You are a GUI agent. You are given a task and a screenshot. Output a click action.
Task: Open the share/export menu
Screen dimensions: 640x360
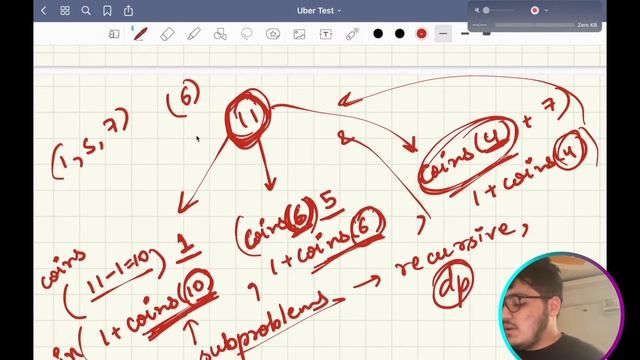[x=129, y=11]
